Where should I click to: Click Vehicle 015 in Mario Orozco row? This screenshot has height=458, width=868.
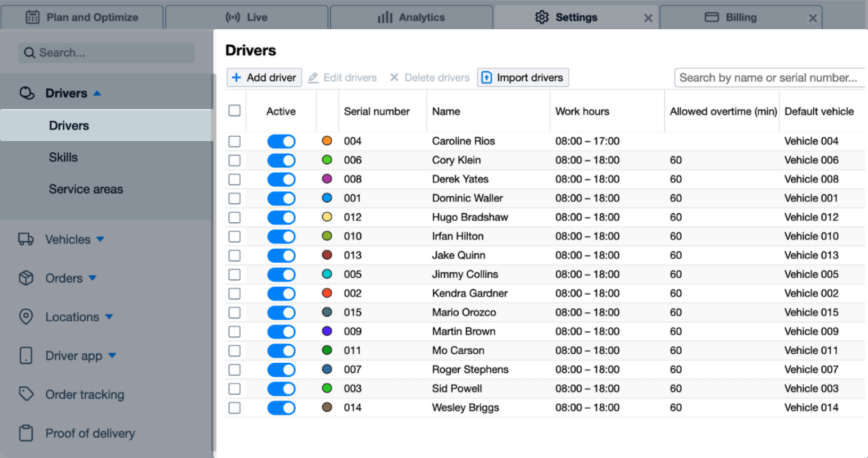click(x=812, y=312)
